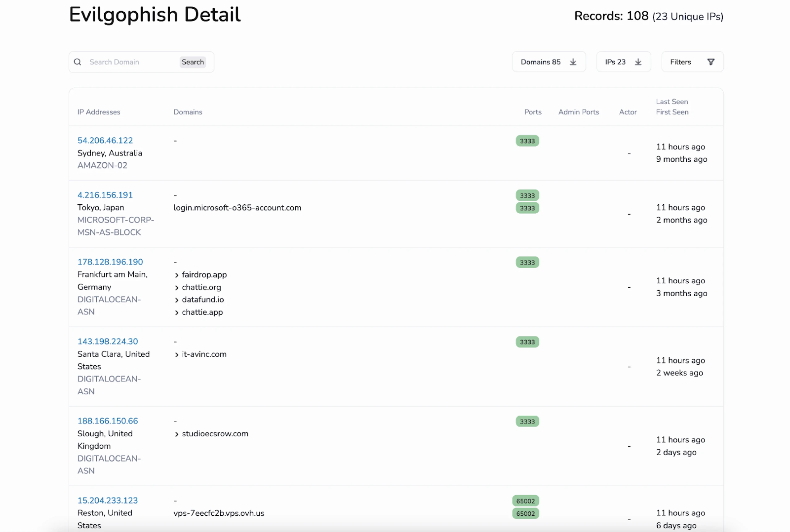Click the Tokyo, Japan location text
The image size is (790, 532).
tap(100, 207)
